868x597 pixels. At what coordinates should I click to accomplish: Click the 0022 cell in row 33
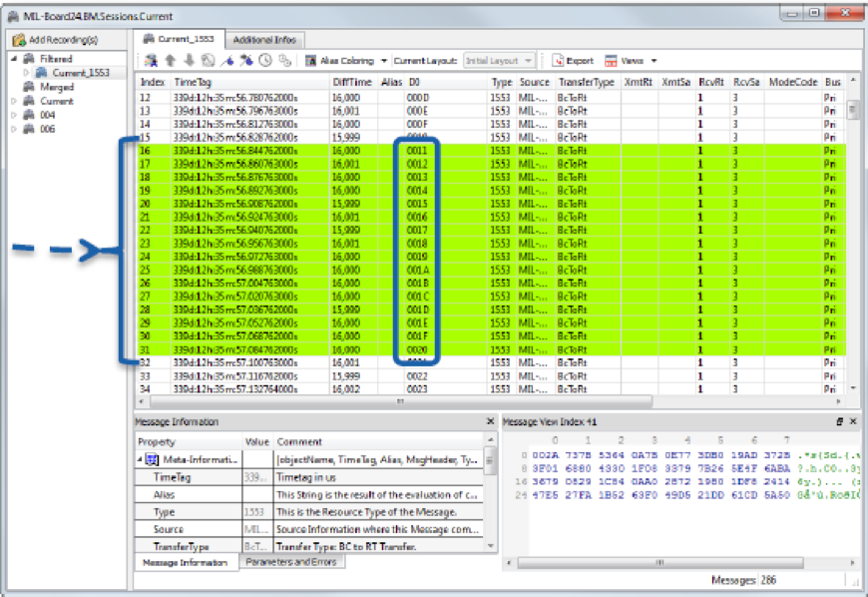417,376
